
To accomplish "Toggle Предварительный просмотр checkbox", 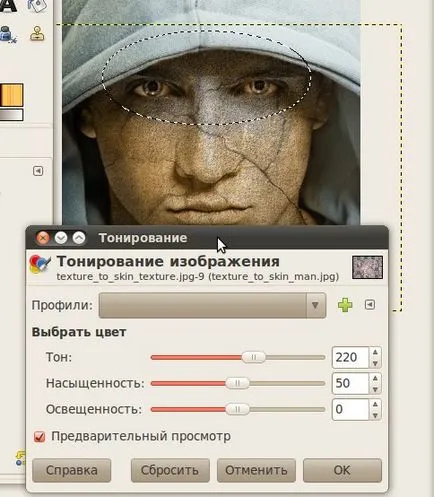I will point(40,437).
